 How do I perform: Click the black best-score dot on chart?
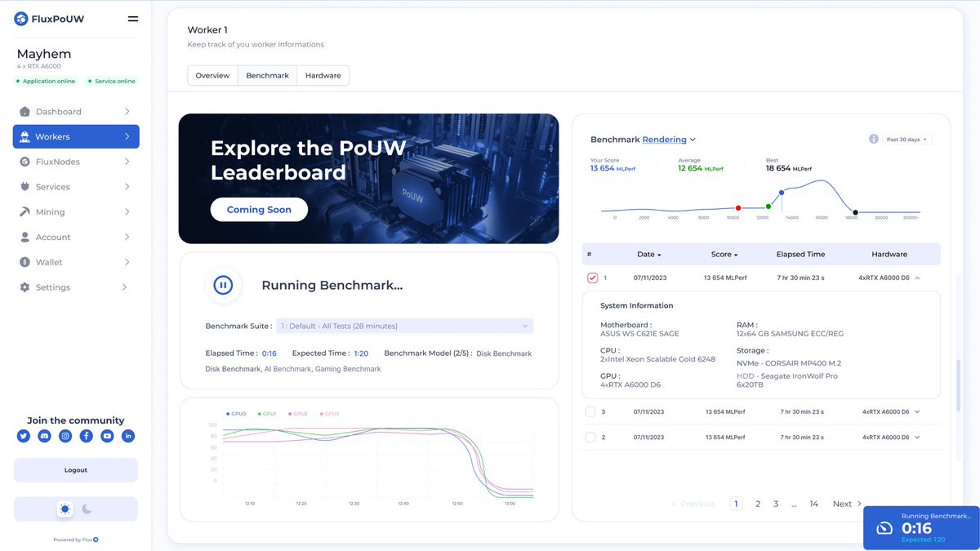click(x=855, y=212)
